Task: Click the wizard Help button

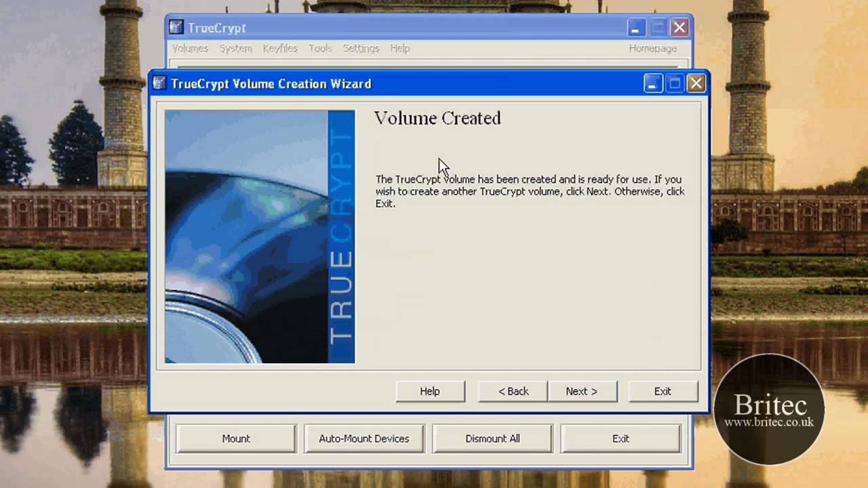Action: [430, 391]
